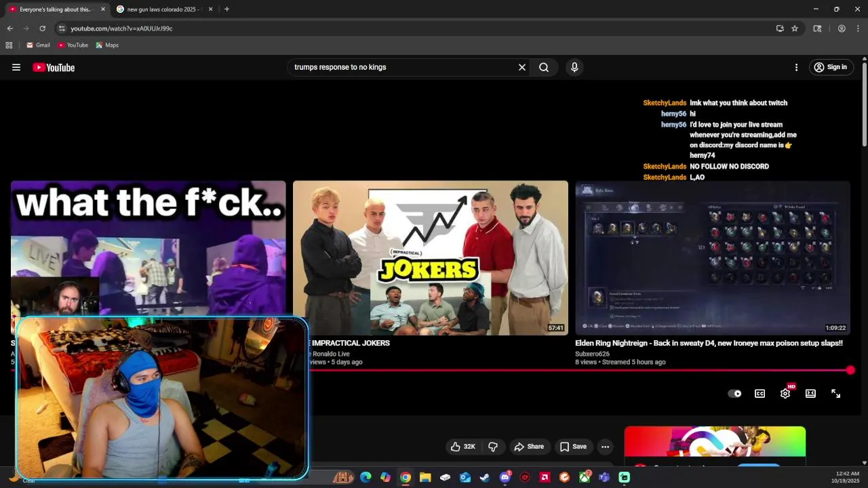The image size is (868, 488).
Task: Select the address bar URL
Action: 121,28
